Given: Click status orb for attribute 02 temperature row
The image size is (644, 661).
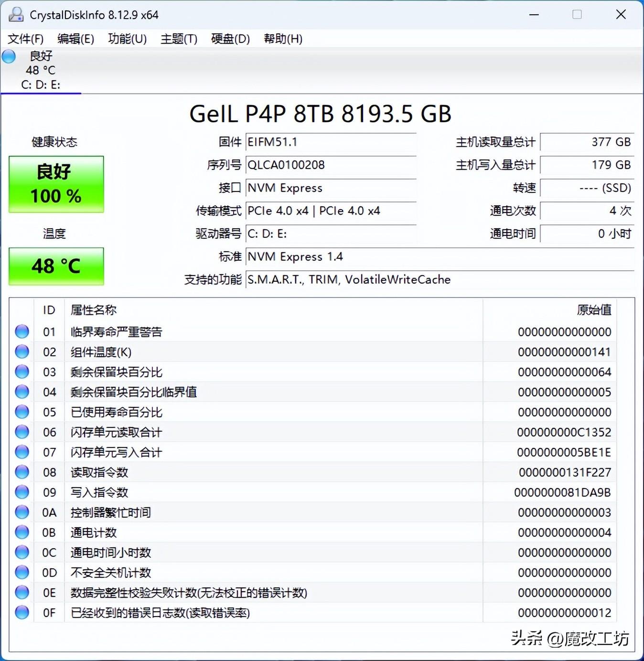Looking at the screenshot, I should tap(22, 352).
